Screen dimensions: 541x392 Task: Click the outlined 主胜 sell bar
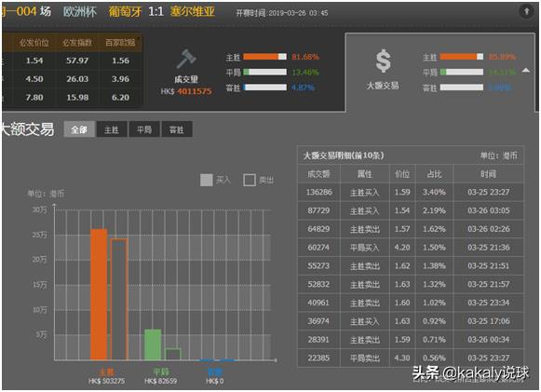tap(119, 300)
